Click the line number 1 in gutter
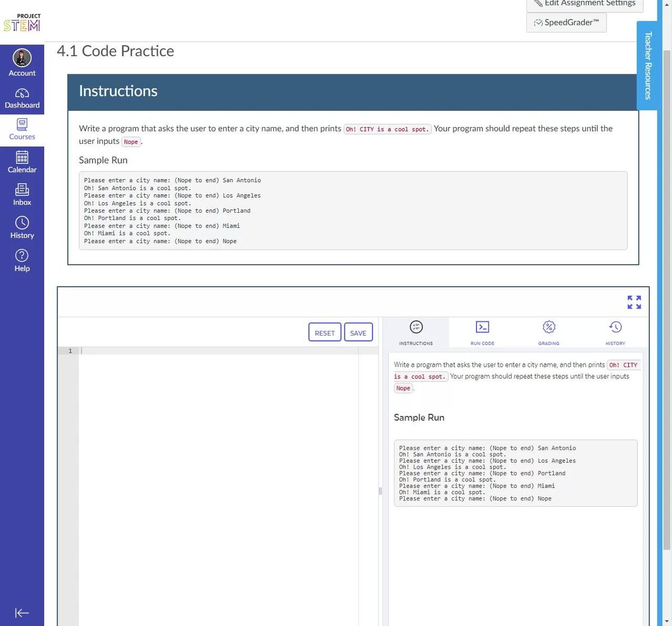The height and width of the screenshot is (626, 672). 70,351
